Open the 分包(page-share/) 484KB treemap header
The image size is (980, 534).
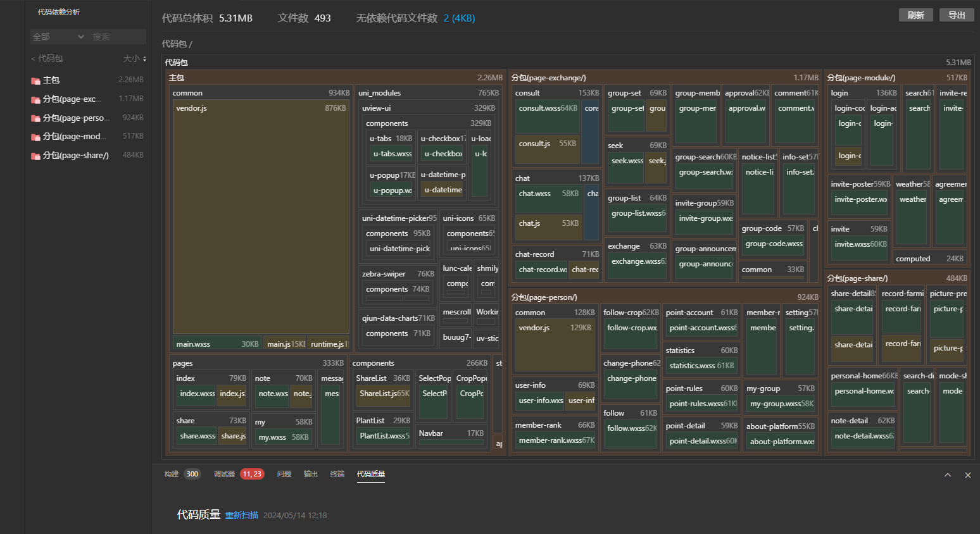tap(897, 278)
